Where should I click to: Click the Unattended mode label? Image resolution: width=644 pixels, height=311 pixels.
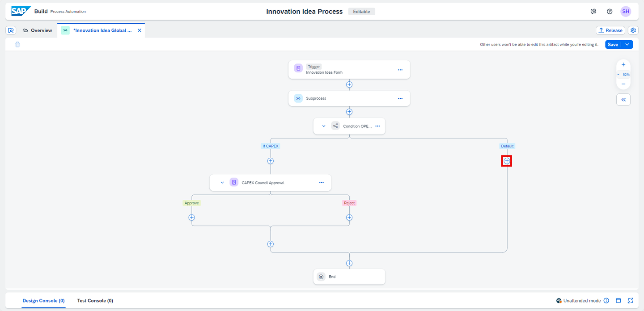point(582,301)
